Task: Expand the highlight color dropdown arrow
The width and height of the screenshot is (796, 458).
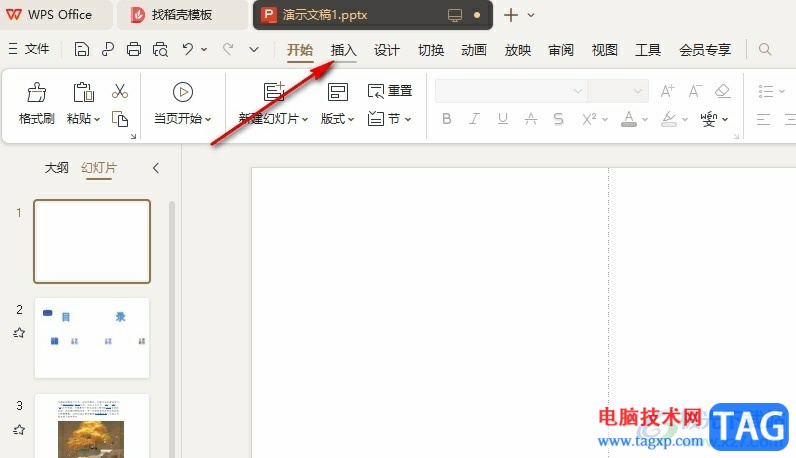Action: 685,119
